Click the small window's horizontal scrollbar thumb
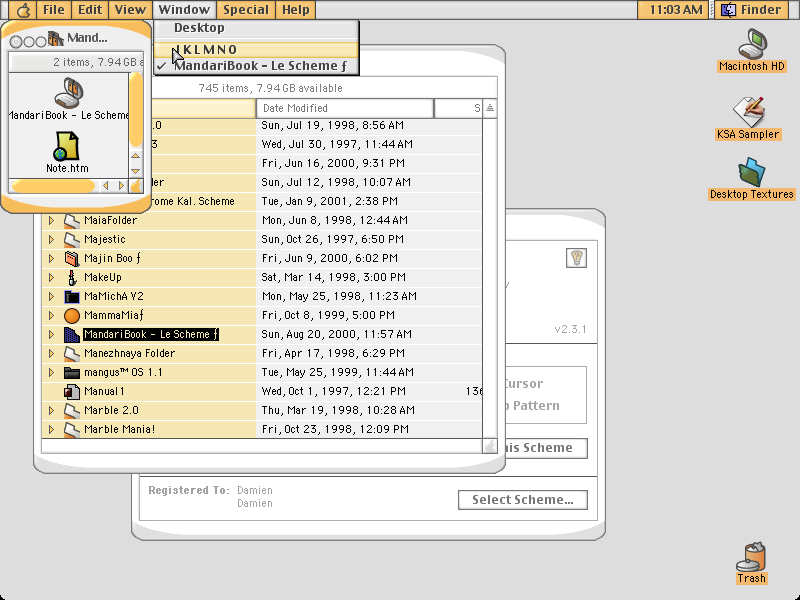 (53, 186)
